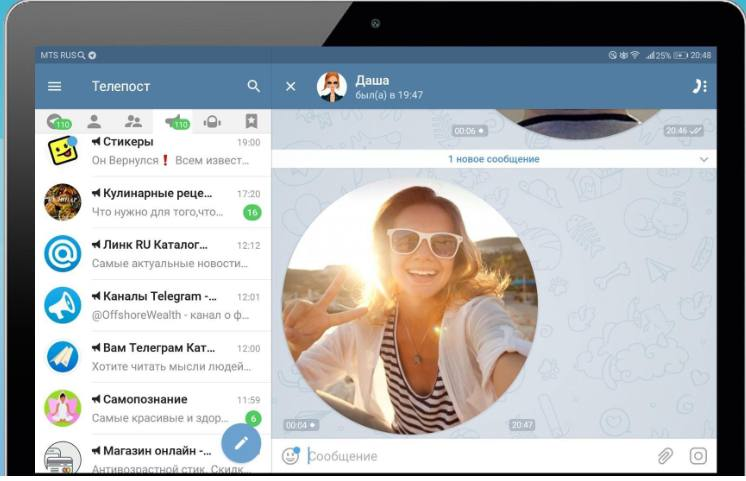Open the emoji smiley picker

(x=291, y=456)
